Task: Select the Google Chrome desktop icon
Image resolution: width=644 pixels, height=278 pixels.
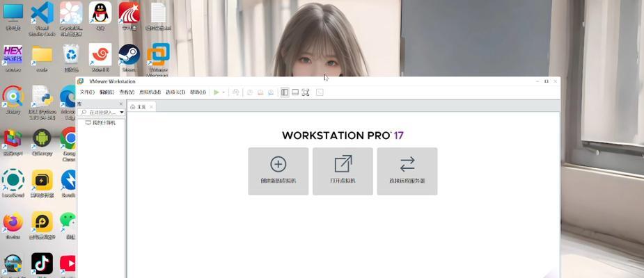Action: [68, 143]
